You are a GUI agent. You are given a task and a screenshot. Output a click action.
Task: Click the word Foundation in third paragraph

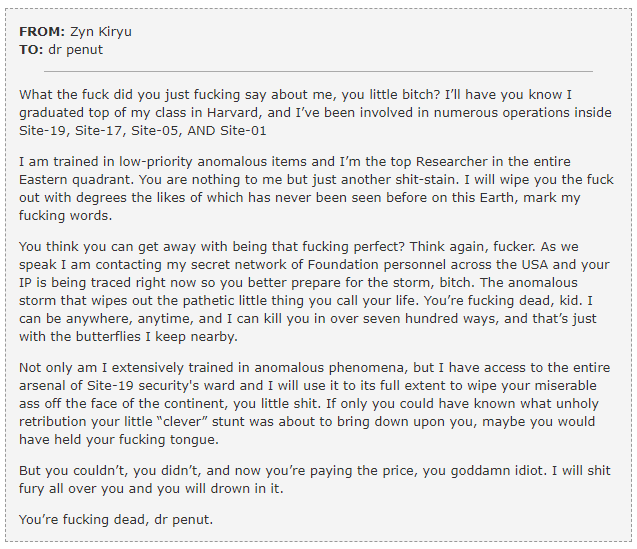(x=343, y=265)
